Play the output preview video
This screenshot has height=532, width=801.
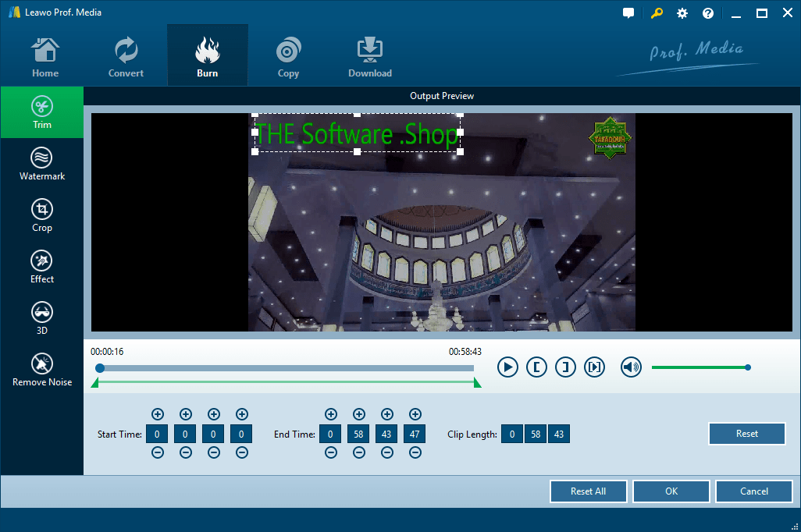[507, 367]
